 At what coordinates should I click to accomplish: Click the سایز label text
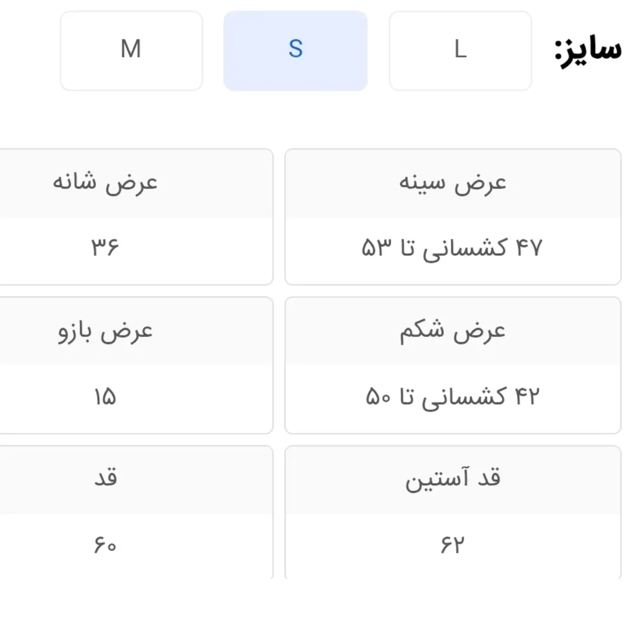coord(588,51)
